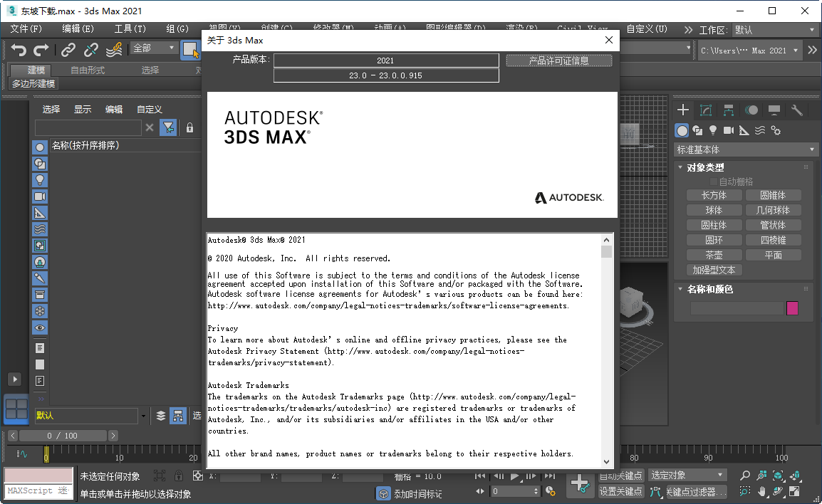Switch to the Lights creation category bulb icon

pos(712,130)
